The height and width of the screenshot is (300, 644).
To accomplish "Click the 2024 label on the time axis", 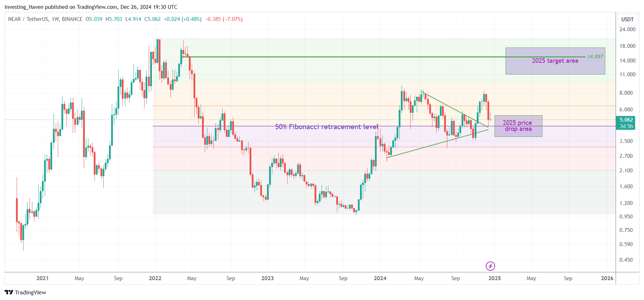I will click(x=380, y=278).
